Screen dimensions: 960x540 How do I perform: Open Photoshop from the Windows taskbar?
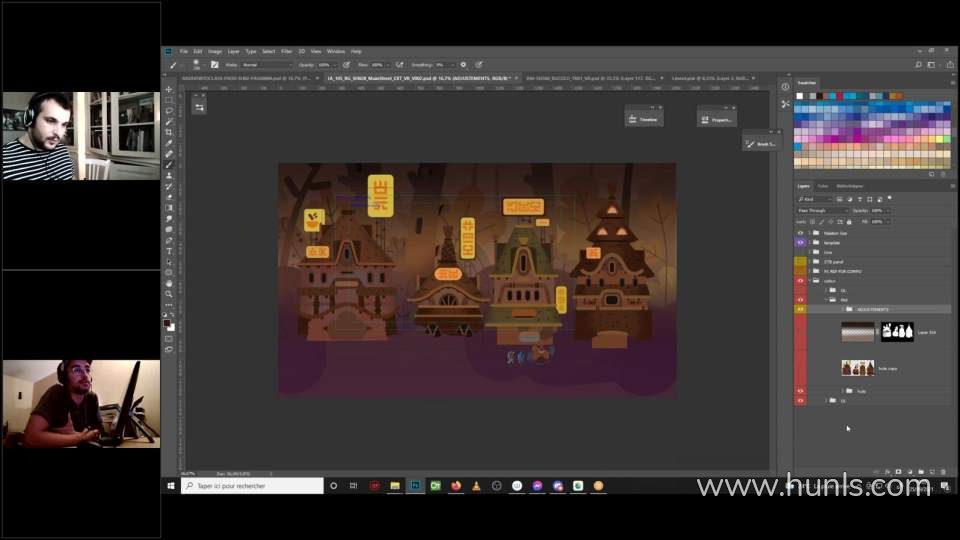coord(415,486)
